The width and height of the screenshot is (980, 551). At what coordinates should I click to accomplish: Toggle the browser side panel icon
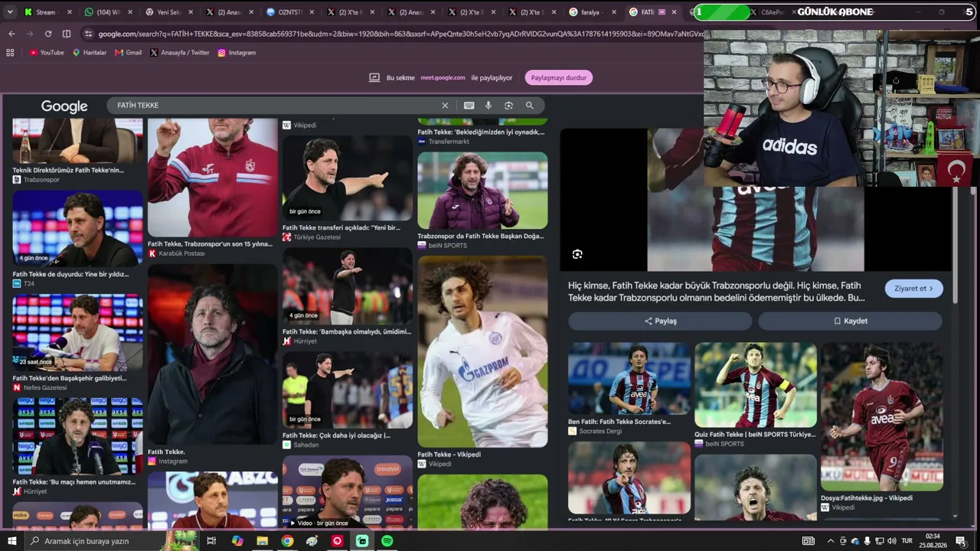pos(67,34)
